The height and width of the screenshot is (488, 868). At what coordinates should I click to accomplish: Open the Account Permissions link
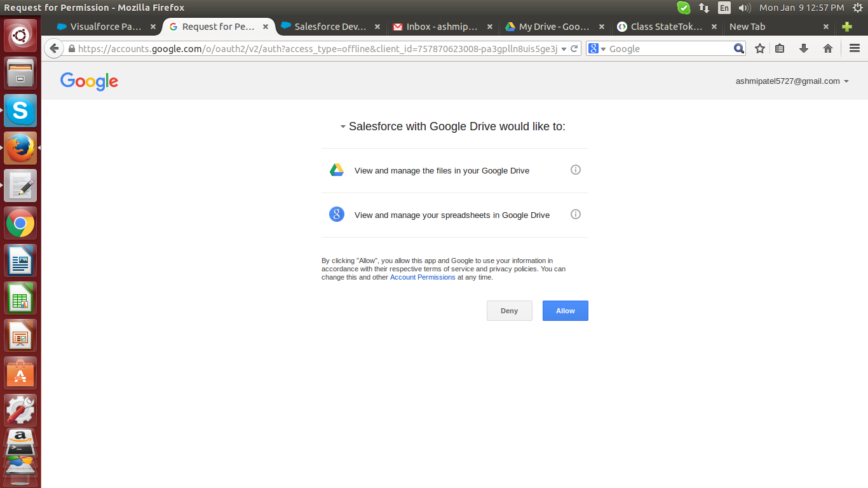coord(423,277)
